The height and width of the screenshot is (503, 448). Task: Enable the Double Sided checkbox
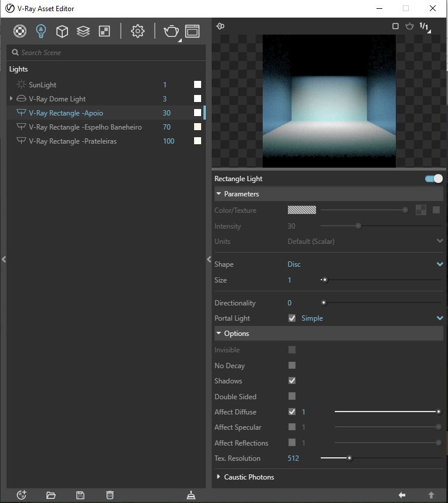[x=292, y=396]
